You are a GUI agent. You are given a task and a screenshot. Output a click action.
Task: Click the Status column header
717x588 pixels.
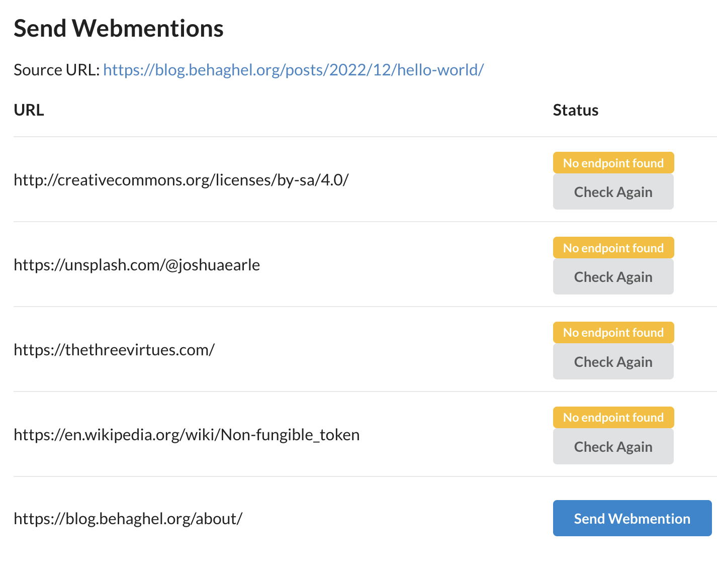(575, 110)
